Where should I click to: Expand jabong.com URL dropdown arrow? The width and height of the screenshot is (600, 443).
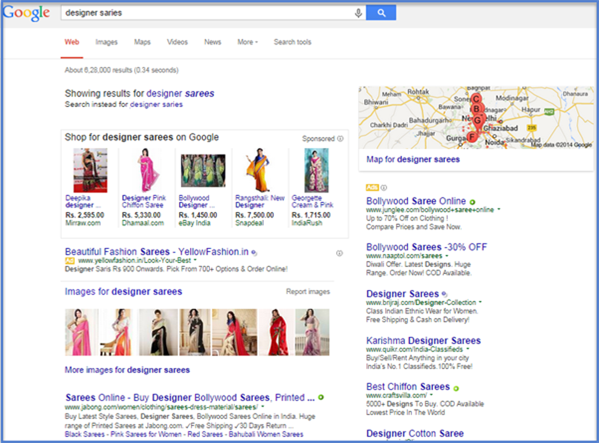(x=262, y=407)
